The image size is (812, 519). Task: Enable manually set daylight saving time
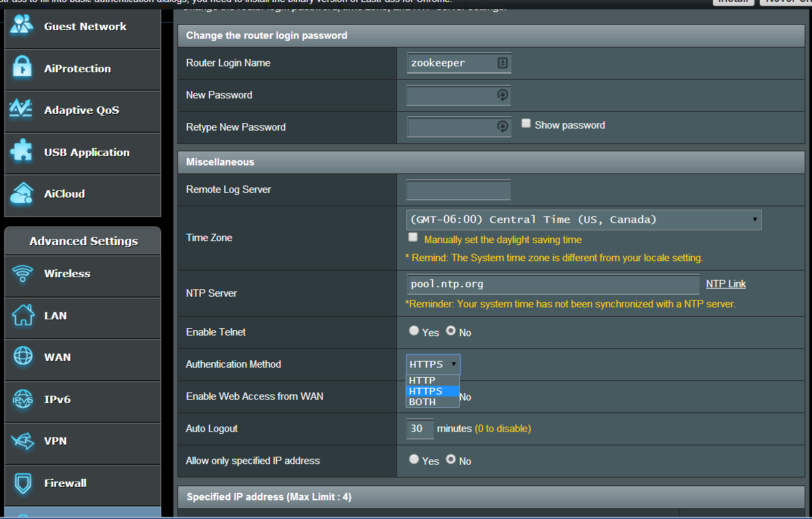click(413, 238)
